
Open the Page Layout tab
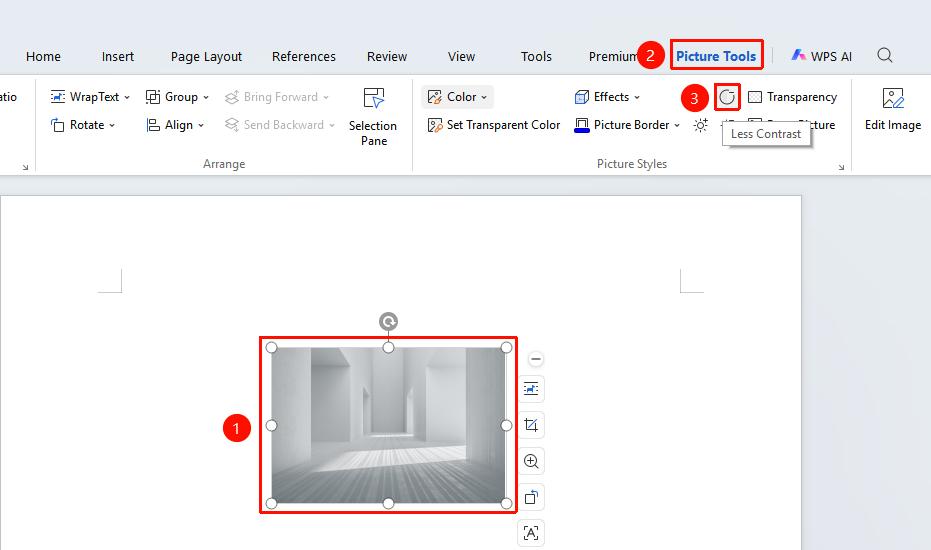tap(206, 56)
